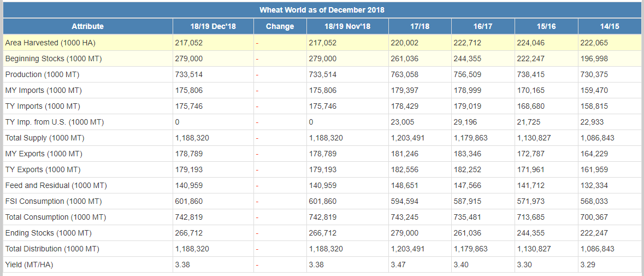Viewport: 644px width, 276px height.
Task: Select the Production (1000 MT) row label
Action: click(x=39, y=74)
